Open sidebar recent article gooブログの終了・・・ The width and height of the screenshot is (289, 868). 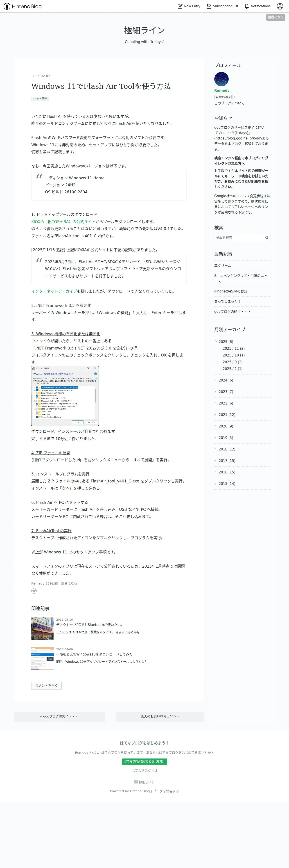tap(232, 312)
